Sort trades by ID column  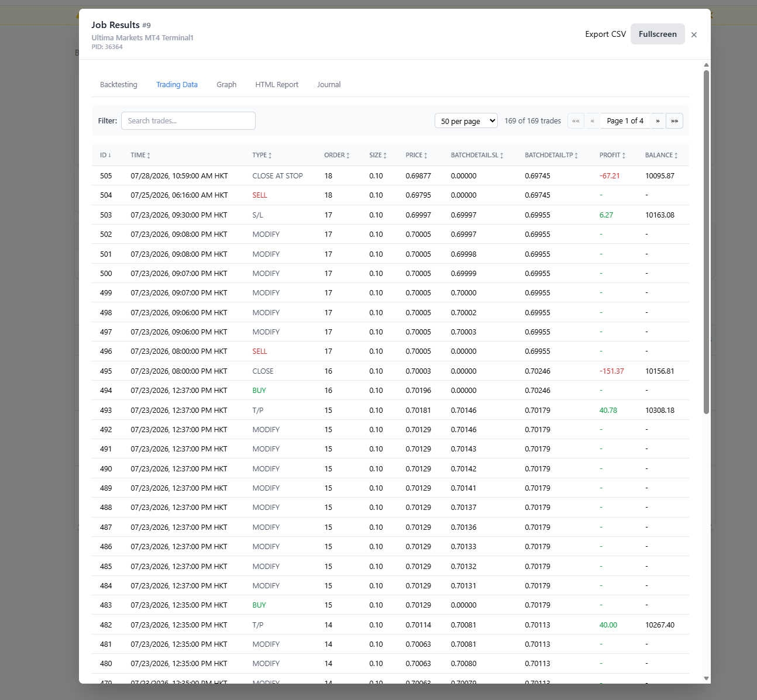(x=105, y=156)
